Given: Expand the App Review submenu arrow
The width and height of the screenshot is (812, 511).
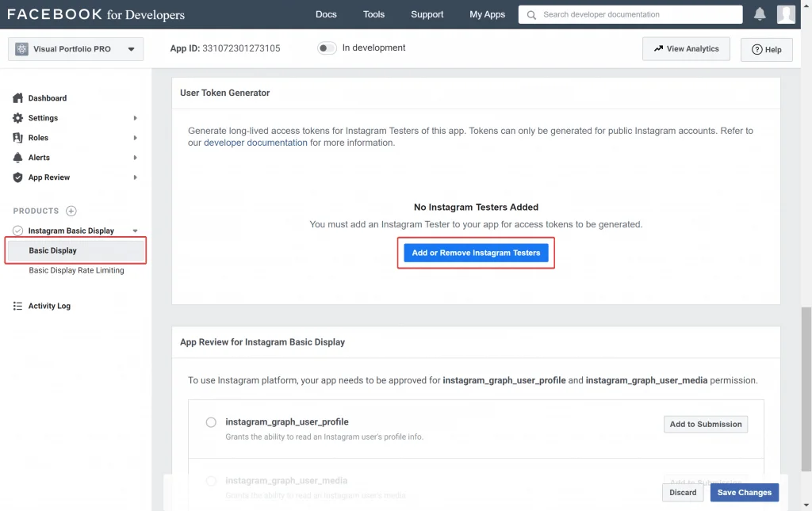Looking at the screenshot, I should [135, 177].
